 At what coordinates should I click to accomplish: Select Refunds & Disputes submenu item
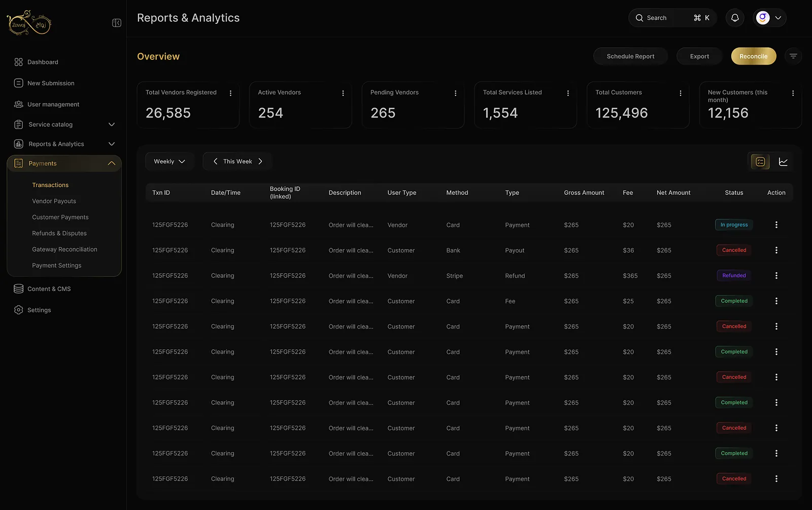tap(59, 234)
